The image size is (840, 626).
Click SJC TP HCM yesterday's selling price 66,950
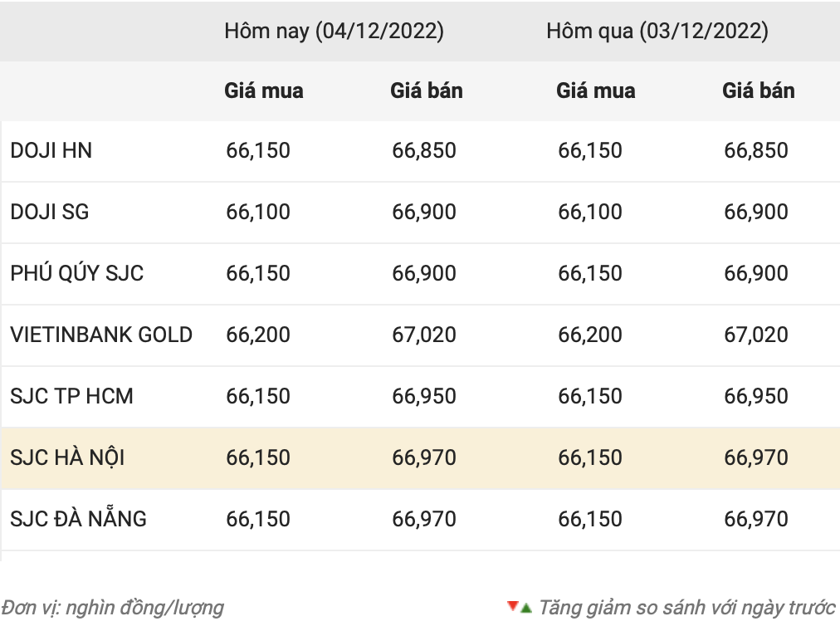(756, 396)
